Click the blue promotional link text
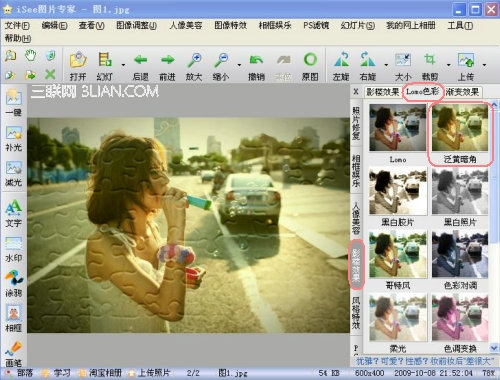500x380 pixels. pyautogui.click(x=425, y=361)
